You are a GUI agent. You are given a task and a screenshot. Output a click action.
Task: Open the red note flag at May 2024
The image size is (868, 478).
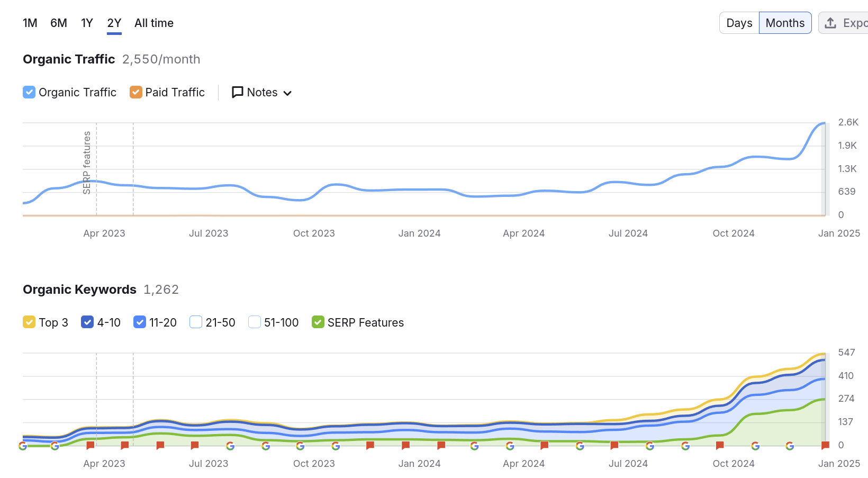[544, 446]
